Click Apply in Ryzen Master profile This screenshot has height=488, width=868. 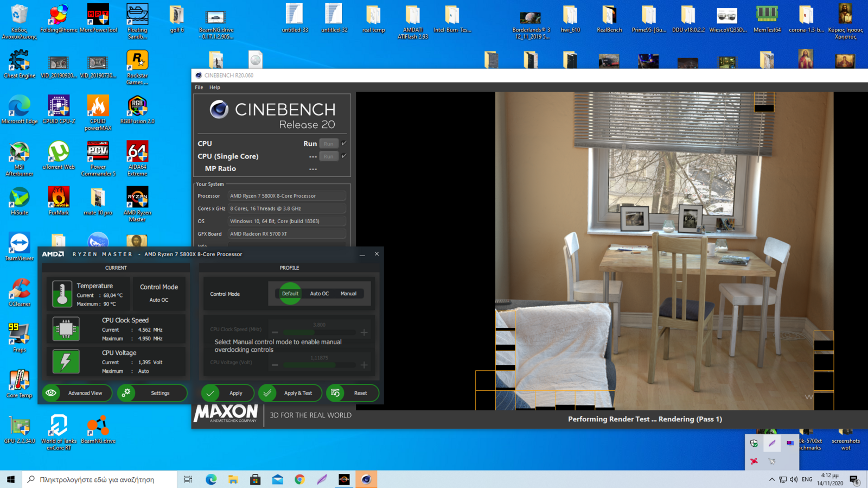[228, 393]
